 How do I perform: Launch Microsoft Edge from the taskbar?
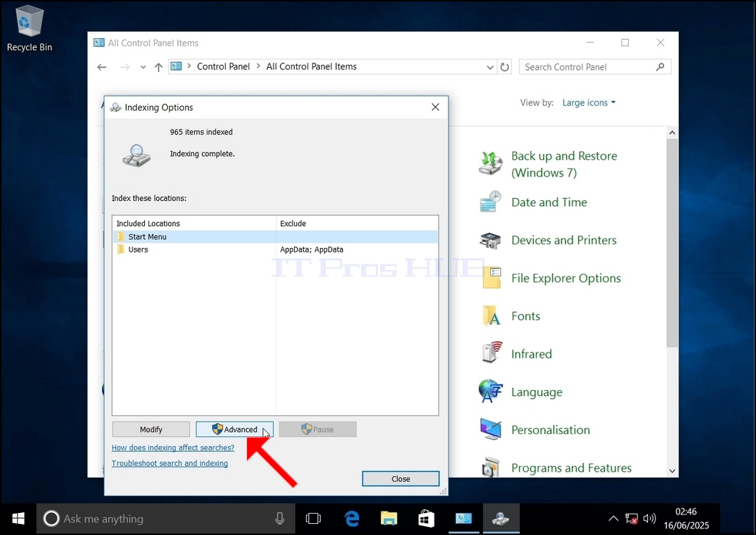pos(352,519)
